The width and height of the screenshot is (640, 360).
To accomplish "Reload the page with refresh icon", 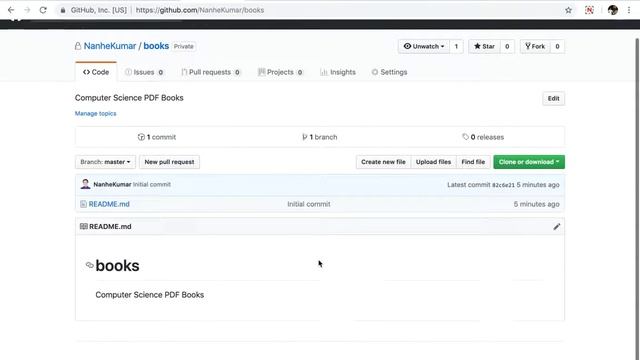I will 43,10.
